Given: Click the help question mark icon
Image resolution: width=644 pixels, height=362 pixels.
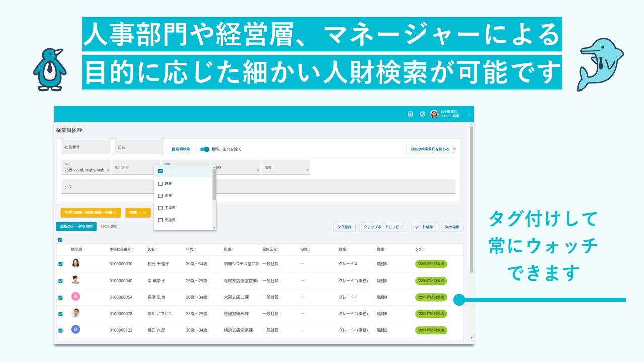Looking at the screenshot, I should click(x=423, y=114).
